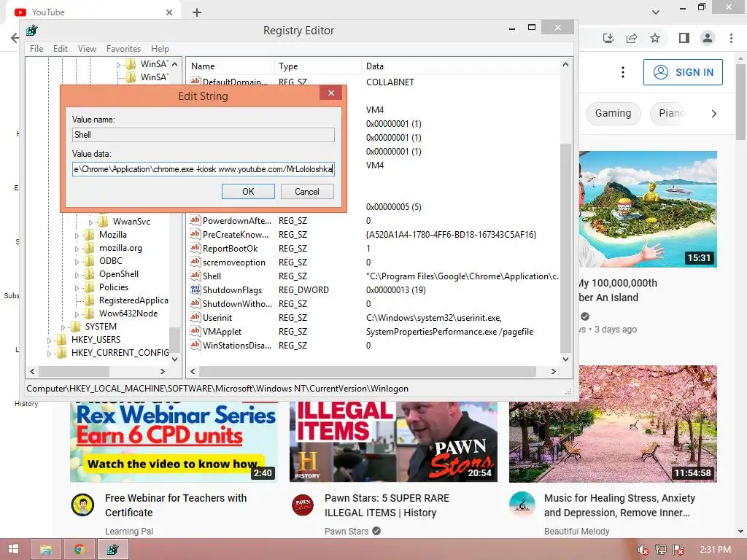Screen dimensions: 747x560
Task: Select the Userinit value name
Action: click(x=217, y=318)
